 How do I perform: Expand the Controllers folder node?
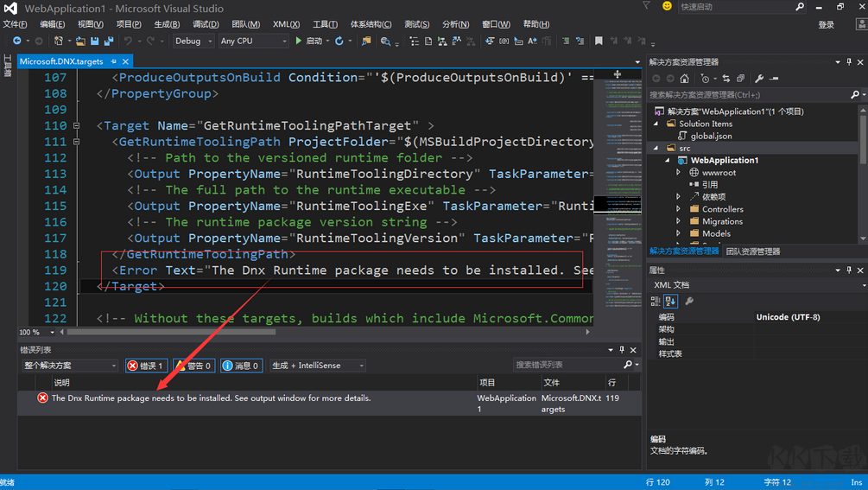click(679, 209)
